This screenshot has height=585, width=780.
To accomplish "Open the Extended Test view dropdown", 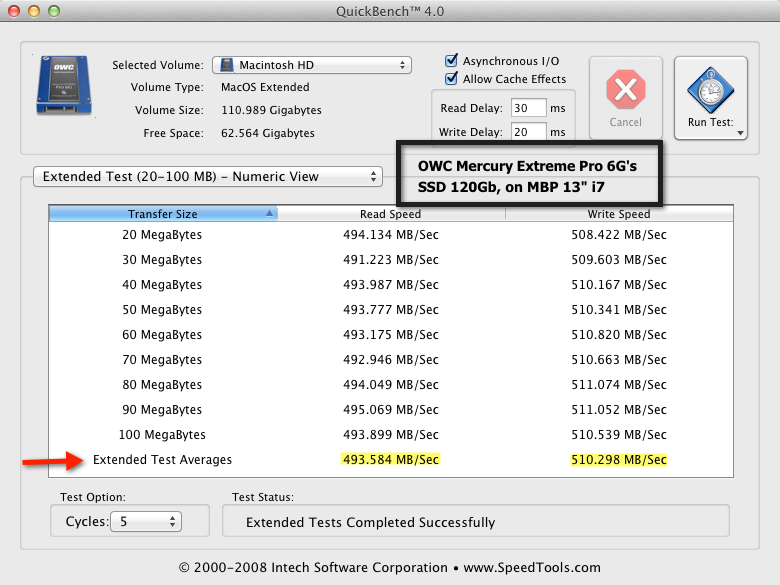I will click(207, 177).
